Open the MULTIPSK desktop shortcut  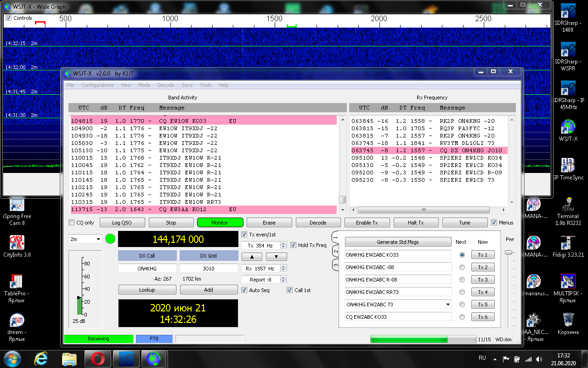[568, 281]
